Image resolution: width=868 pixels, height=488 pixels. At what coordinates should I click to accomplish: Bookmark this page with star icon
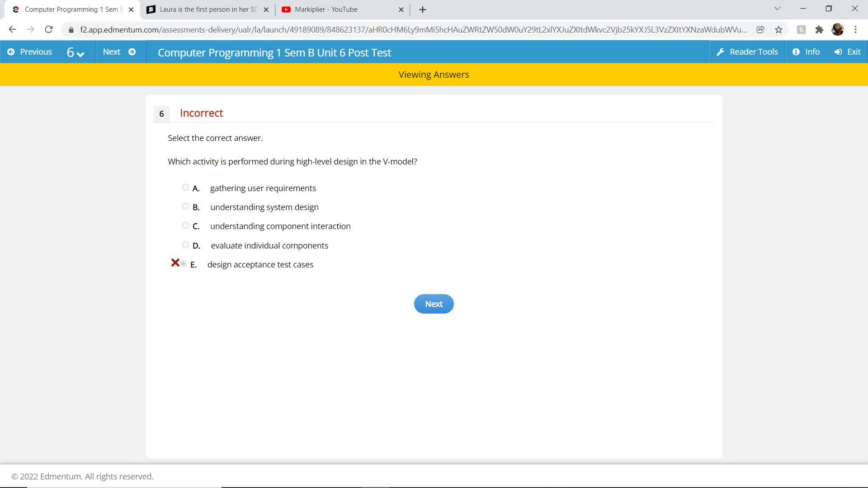pyautogui.click(x=778, y=30)
